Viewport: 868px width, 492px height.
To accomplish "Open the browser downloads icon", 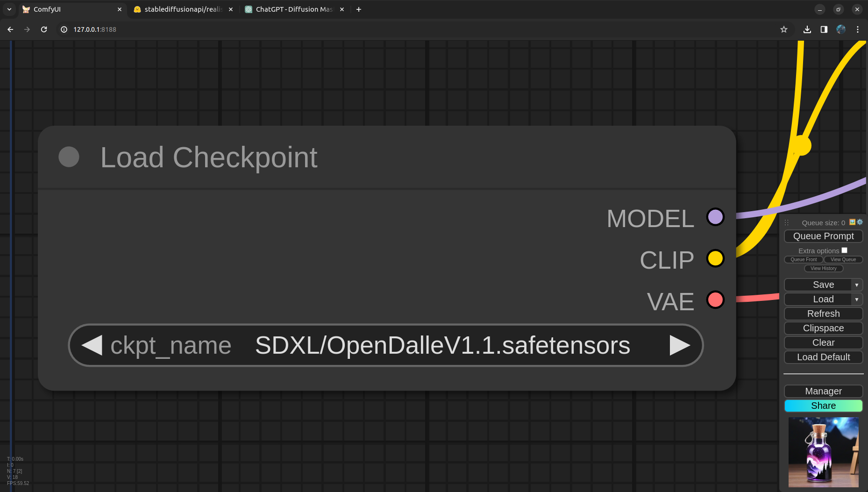I will tap(807, 29).
